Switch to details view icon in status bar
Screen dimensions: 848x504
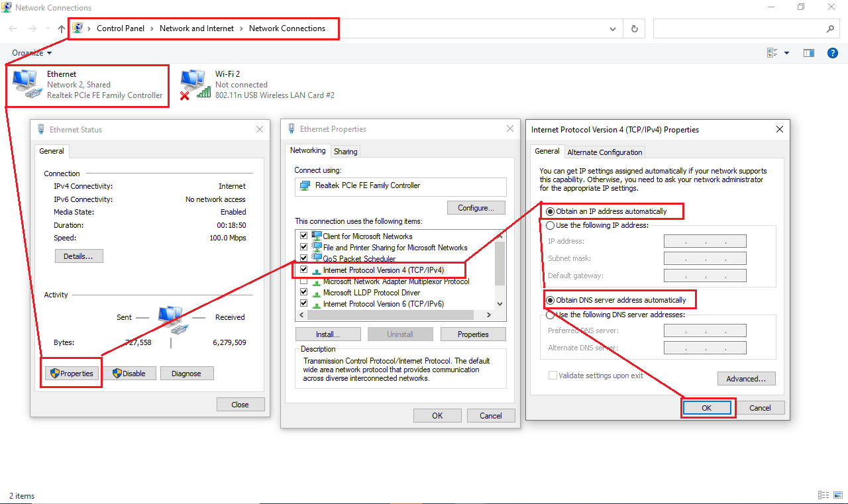823,495
